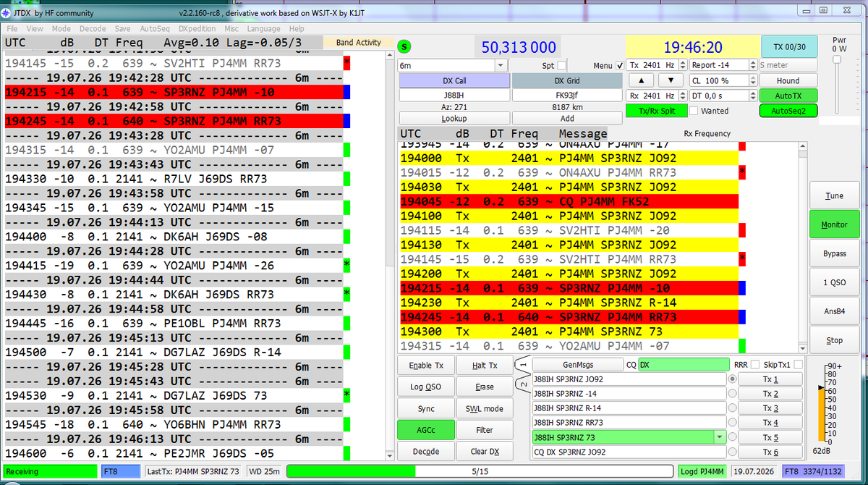The height and width of the screenshot is (485, 868).
Task: Click the DX Grid field showing FK93jf
Action: coord(567,94)
